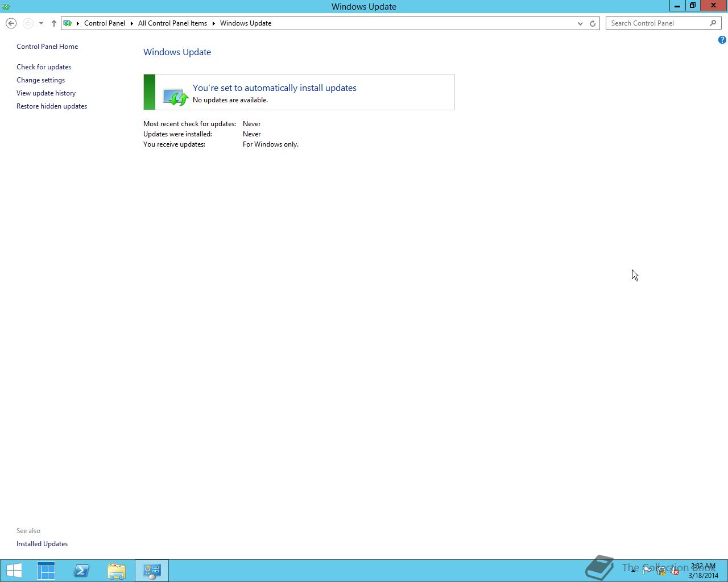Open the address bar history dropdown
Image resolution: width=728 pixels, height=582 pixels.
click(580, 23)
